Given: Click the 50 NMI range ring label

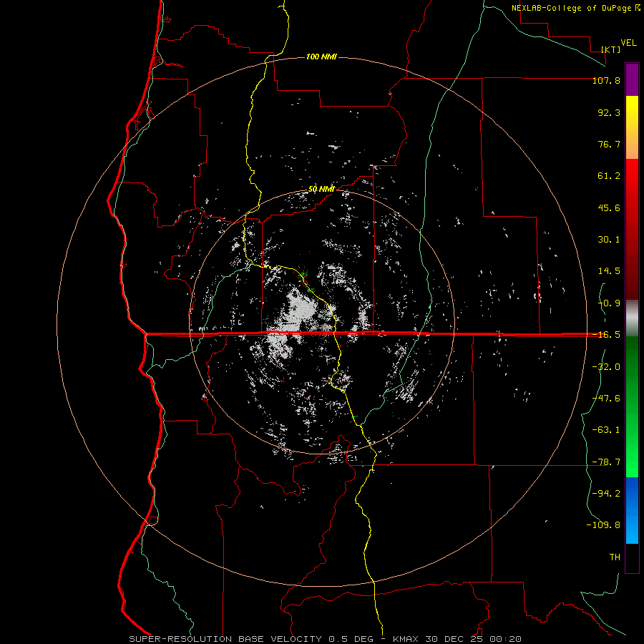Looking at the screenshot, I should [x=321, y=190].
